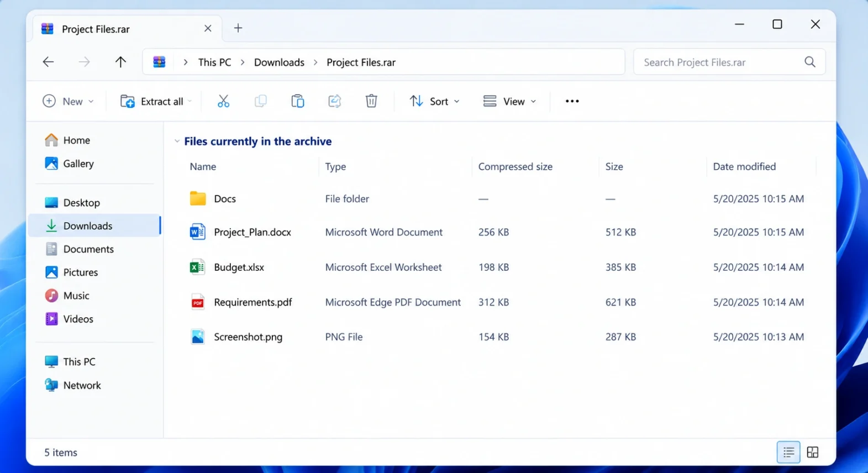
Task: Expand chevron after Downloads in address bar
Action: click(315, 62)
